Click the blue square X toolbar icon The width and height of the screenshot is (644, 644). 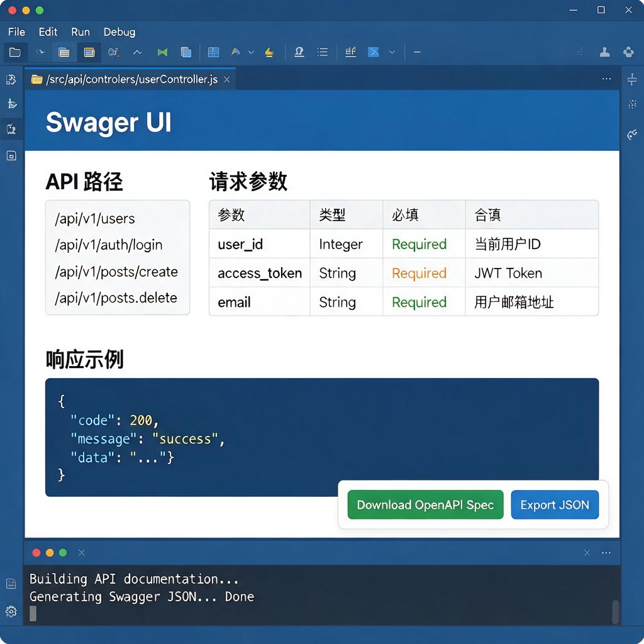pos(374,52)
